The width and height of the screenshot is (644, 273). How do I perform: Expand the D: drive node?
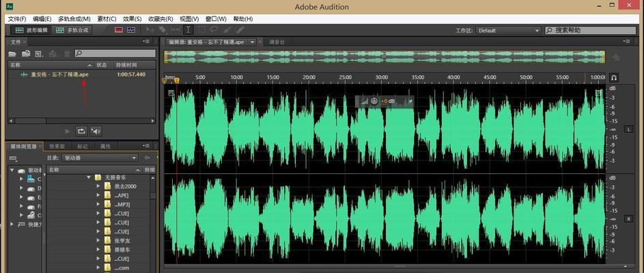(21, 188)
